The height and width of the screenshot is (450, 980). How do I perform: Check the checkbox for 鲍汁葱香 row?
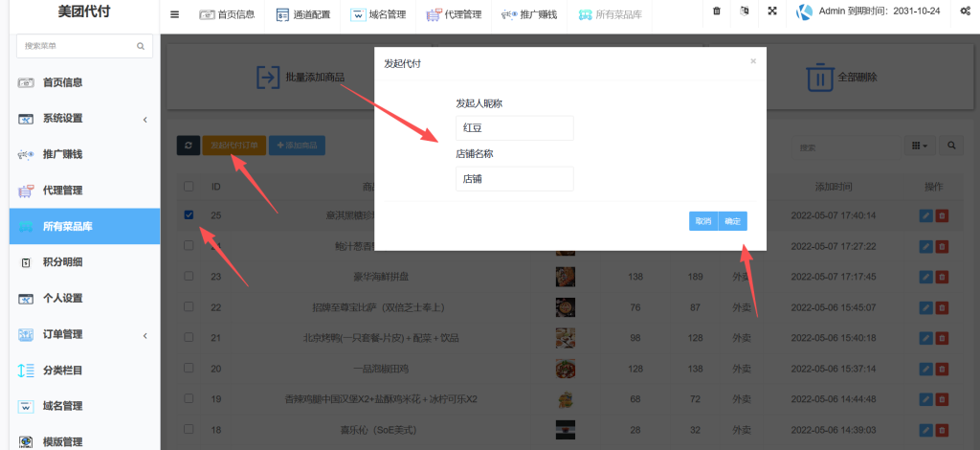click(x=189, y=246)
